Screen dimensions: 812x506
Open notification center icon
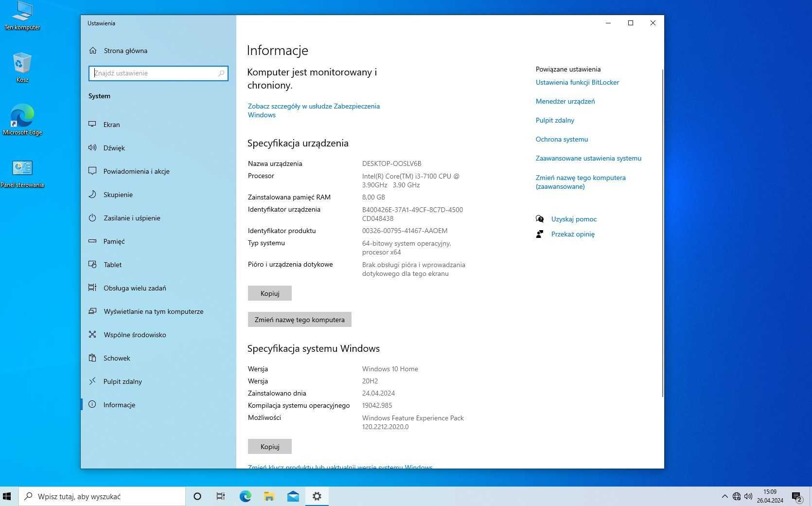(x=796, y=496)
